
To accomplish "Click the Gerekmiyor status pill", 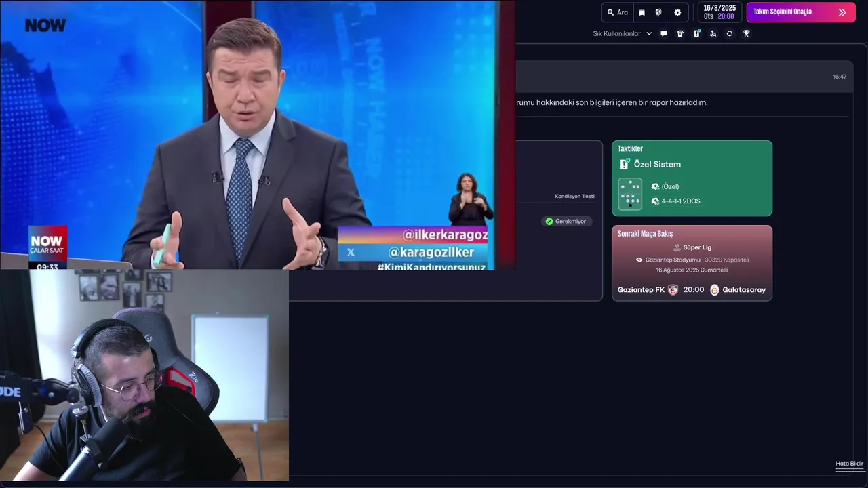I will coord(566,221).
